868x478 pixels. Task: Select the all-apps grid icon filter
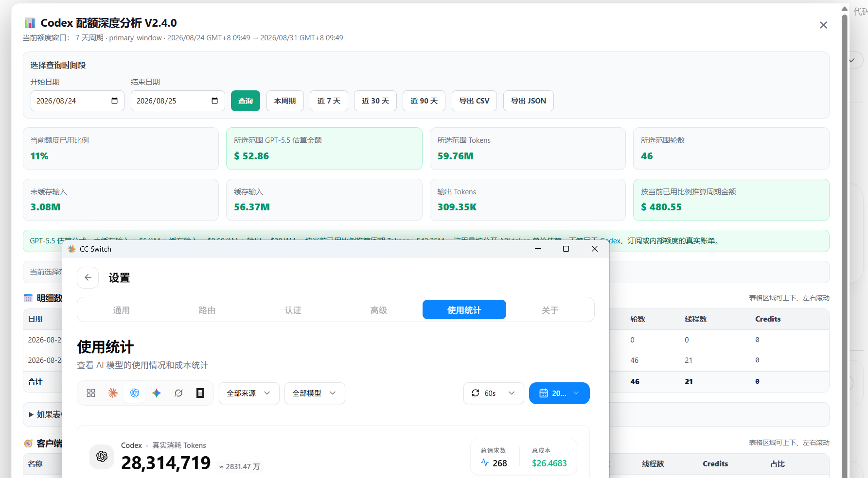(91, 393)
